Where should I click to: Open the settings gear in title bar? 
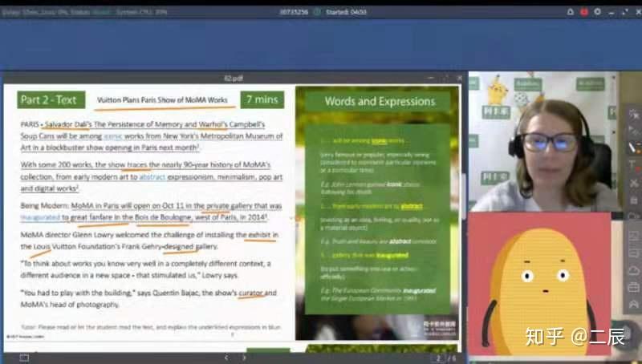[597, 12]
